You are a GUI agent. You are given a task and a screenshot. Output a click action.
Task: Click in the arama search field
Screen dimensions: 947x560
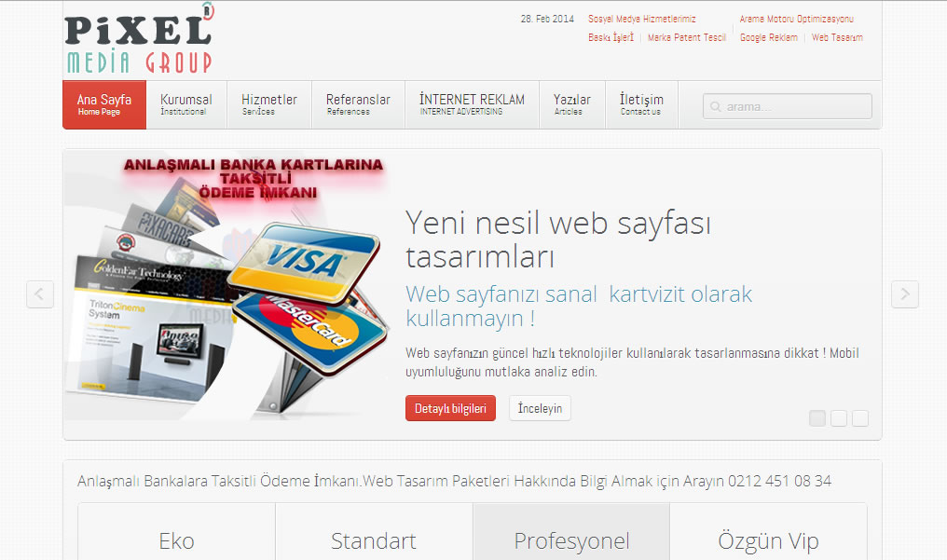788,106
